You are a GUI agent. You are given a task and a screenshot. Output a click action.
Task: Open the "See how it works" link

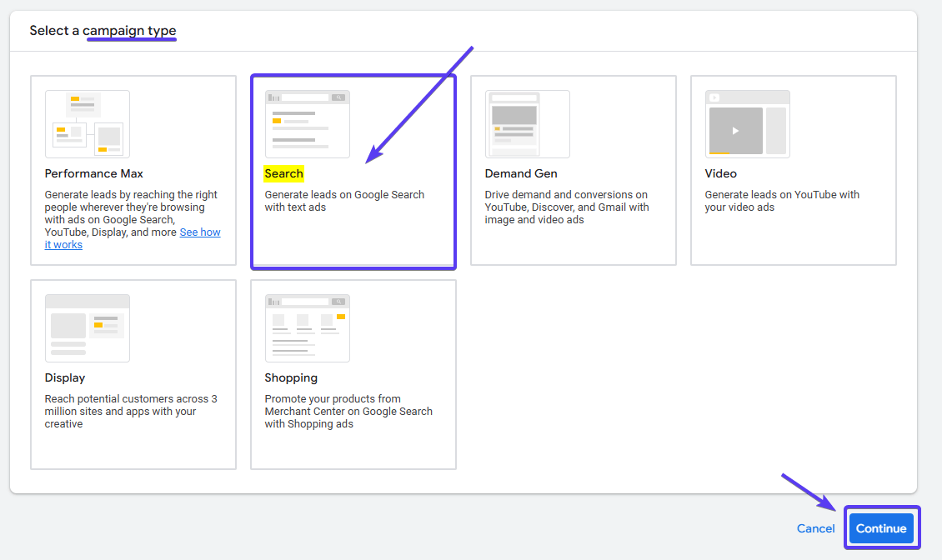click(x=199, y=232)
